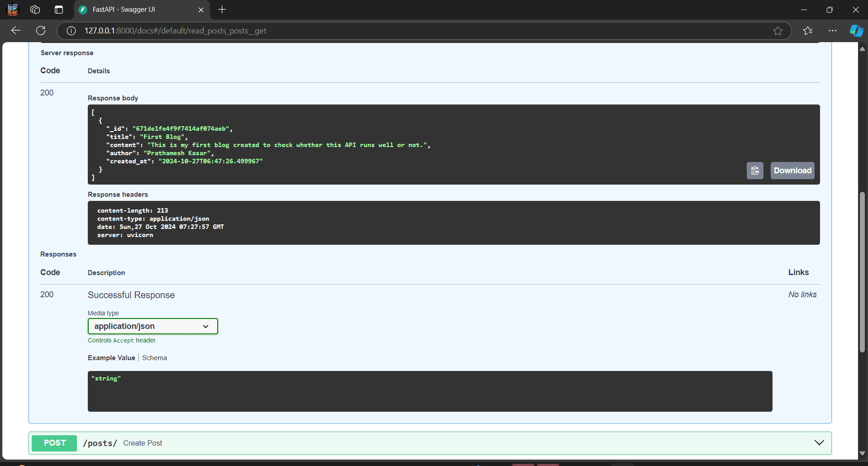
Task: Click the author value "Prathamesh Kasar"
Action: (x=177, y=153)
